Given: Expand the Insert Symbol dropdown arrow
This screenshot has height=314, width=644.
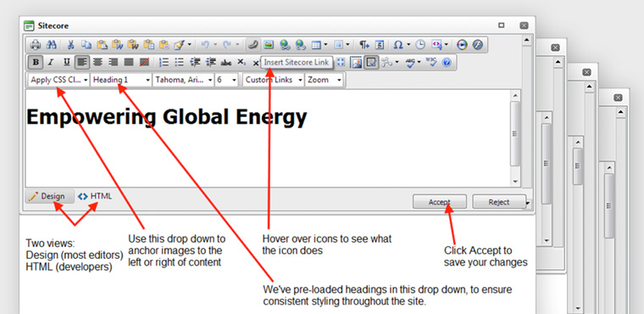Looking at the screenshot, I should [408, 44].
